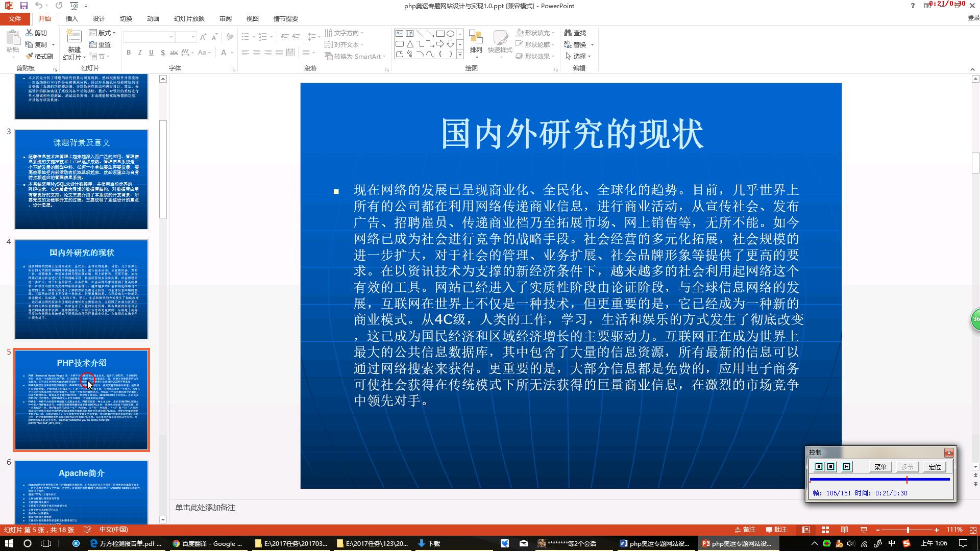Select slide 4 thumbnail
Screen dimensions: 980x551
81,289
